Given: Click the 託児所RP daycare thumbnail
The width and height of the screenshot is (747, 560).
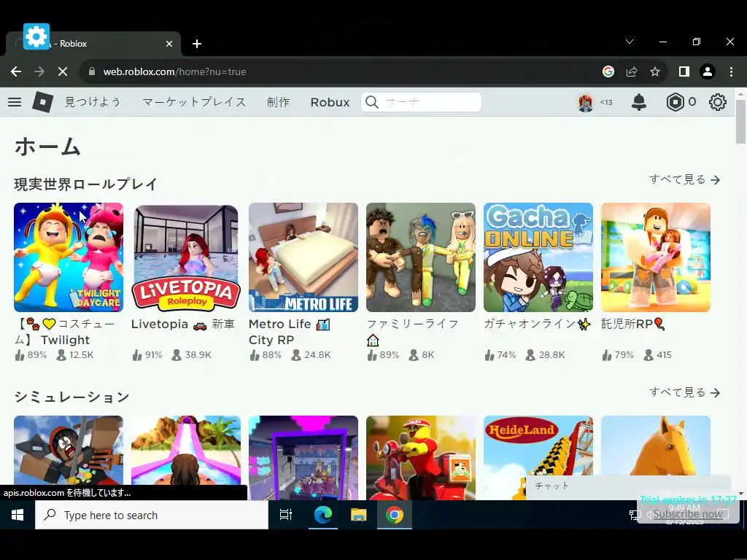Looking at the screenshot, I should pyautogui.click(x=656, y=257).
